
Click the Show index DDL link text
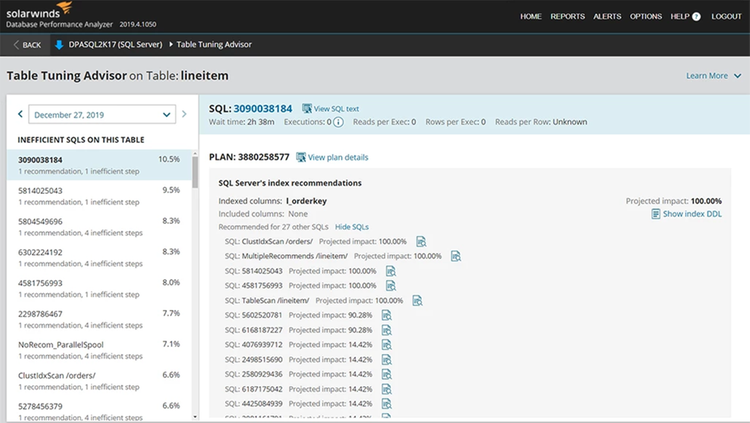click(x=692, y=214)
